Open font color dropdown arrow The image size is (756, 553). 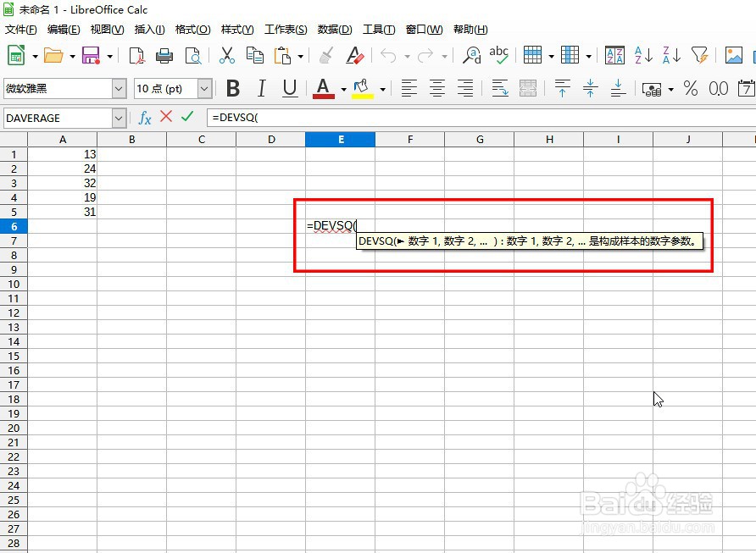(x=343, y=89)
